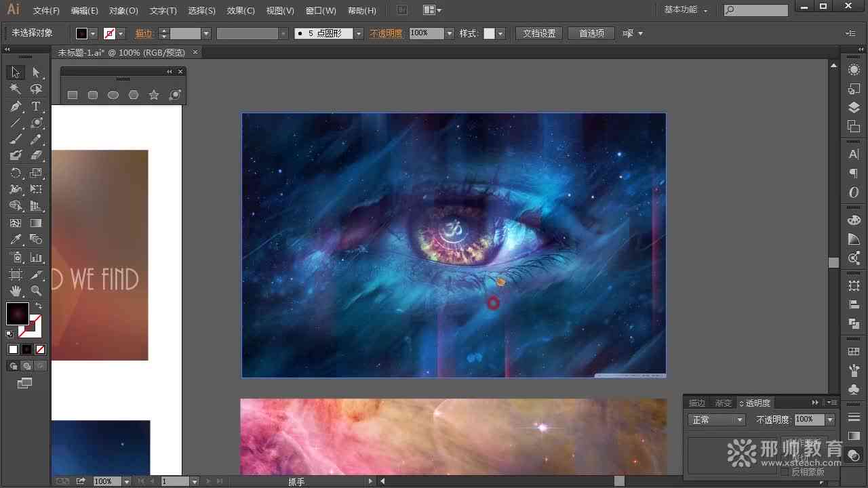Expand stroke weight dropdown
868x488 pixels.
[206, 33]
